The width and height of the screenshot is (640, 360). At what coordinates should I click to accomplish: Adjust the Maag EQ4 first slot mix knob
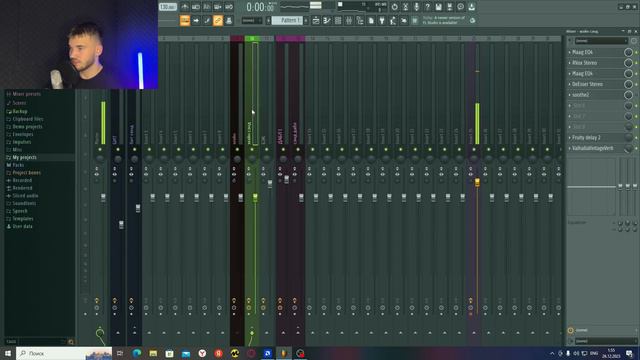point(628,52)
